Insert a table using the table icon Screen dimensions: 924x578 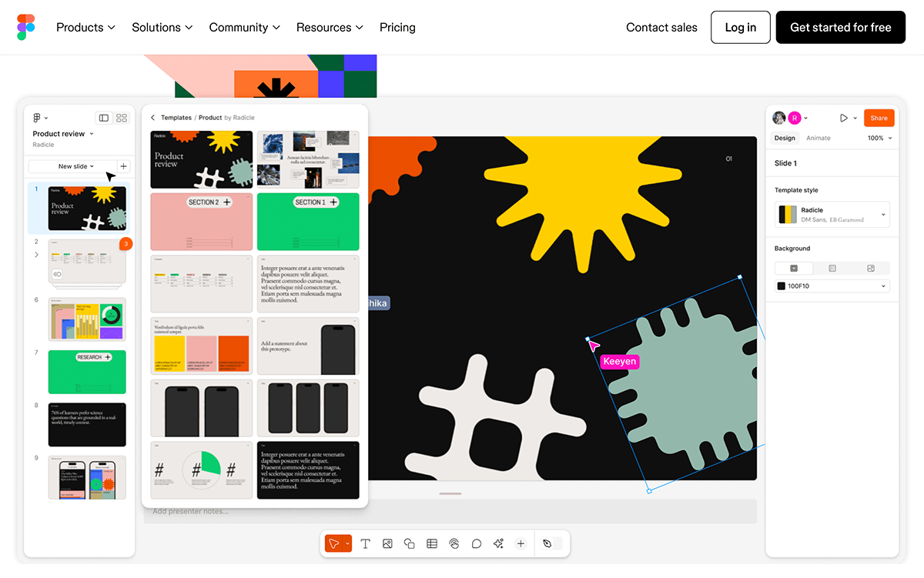click(432, 543)
